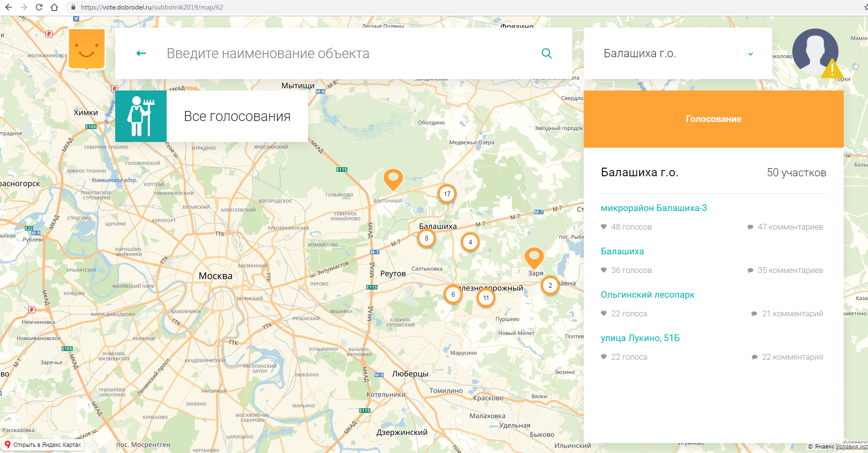Select the map cluster marker numbered 8
Screen dimensions: 868x453
coord(426,238)
